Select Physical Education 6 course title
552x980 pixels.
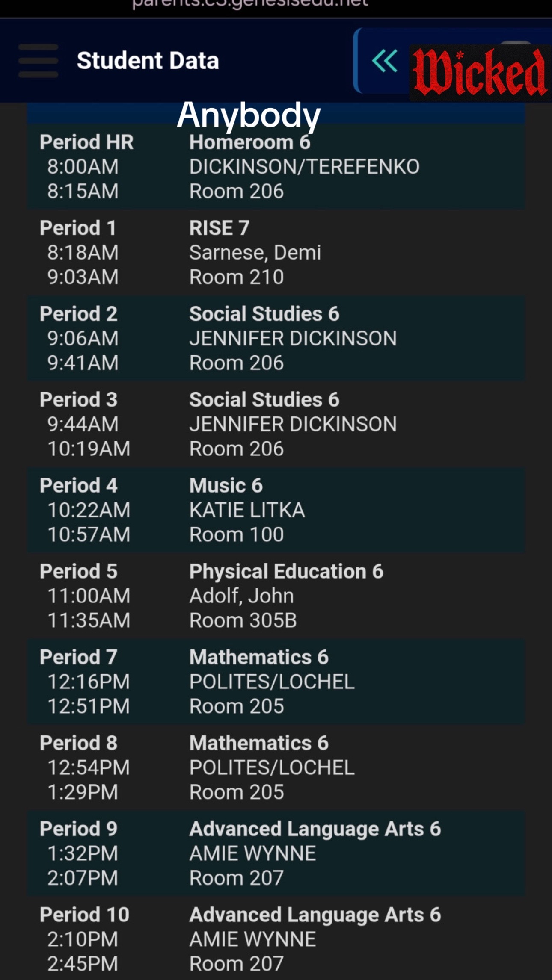[x=286, y=571]
